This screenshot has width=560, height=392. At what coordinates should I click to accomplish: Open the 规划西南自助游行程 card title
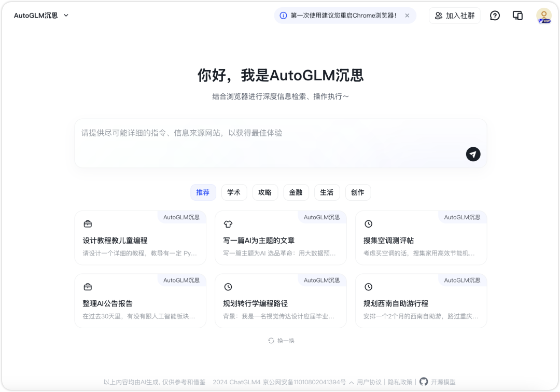(396, 303)
